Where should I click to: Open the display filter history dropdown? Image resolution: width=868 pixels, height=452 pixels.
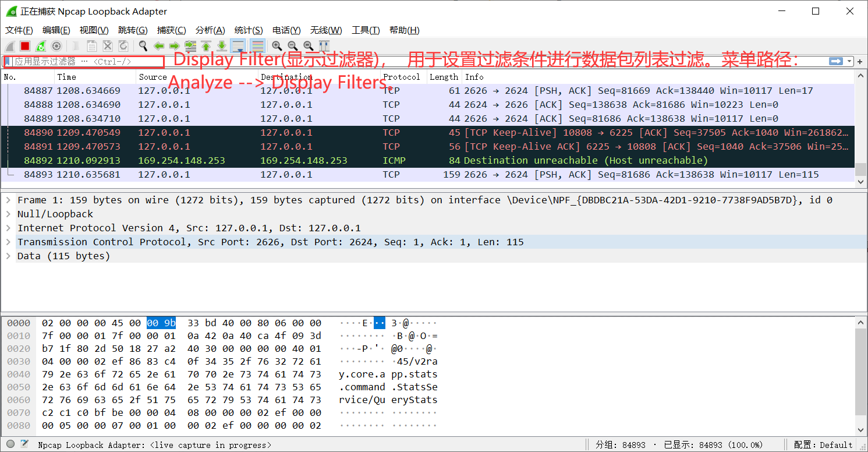[851, 61]
